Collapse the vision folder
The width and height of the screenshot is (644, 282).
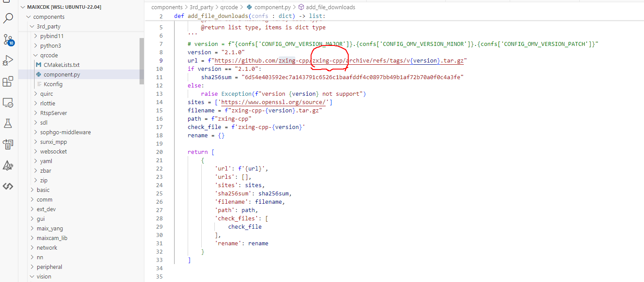click(32, 276)
